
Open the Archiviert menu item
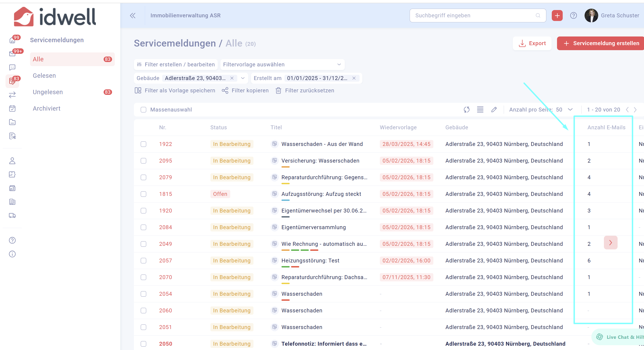[x=46, y=108]
